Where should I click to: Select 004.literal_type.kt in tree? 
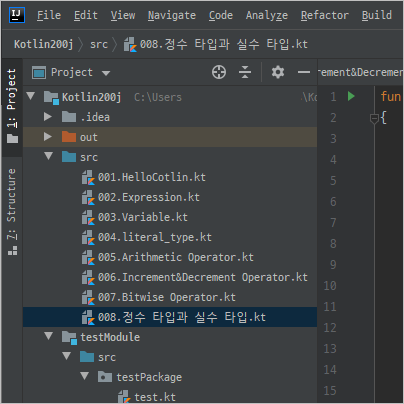(x=170, y=237)
